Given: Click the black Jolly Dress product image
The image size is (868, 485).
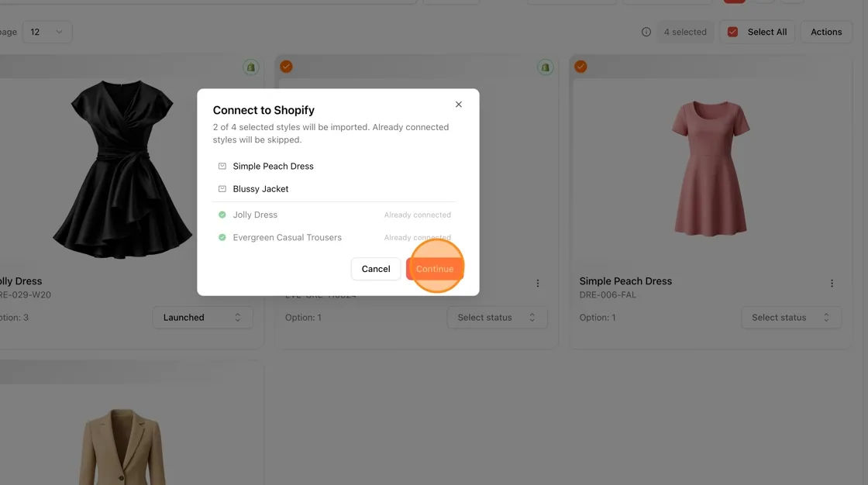Looking at the screenshot, I should [x=123, y=169].
